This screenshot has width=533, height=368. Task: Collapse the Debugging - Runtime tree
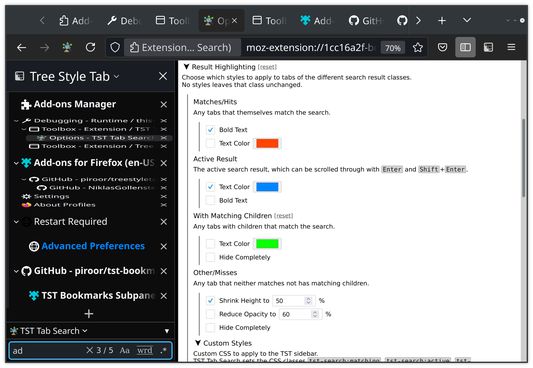coord(16,121)
